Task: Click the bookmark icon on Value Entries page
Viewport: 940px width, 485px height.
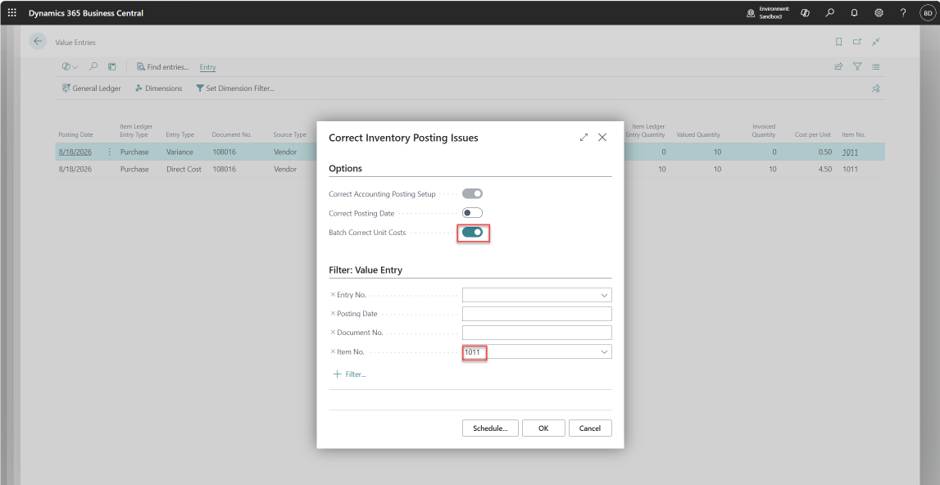Action: pos(839,42)
